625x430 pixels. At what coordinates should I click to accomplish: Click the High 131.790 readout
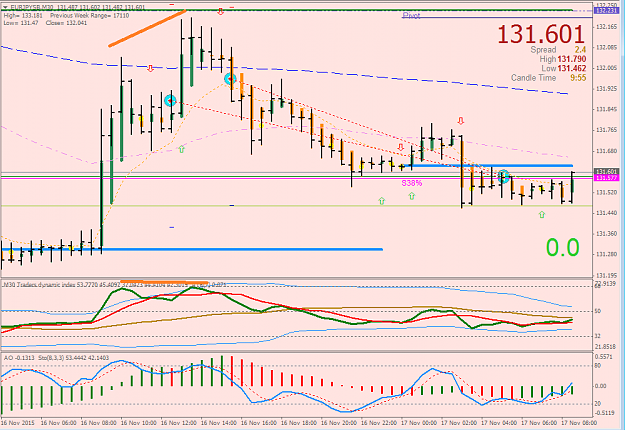tap(563, 59)
